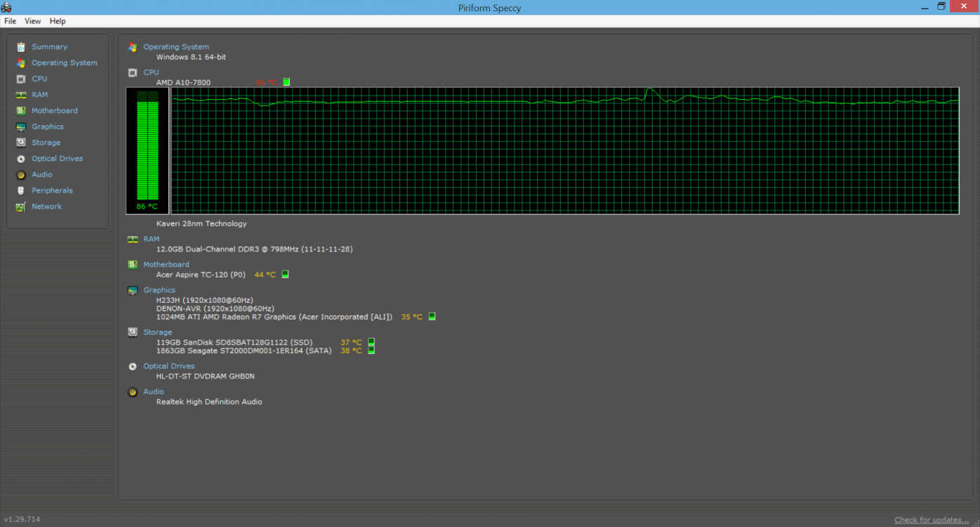Screen dimensions: 980x527
Task: Click the CPU temperature history graph
Action: [x=565, y=150]
